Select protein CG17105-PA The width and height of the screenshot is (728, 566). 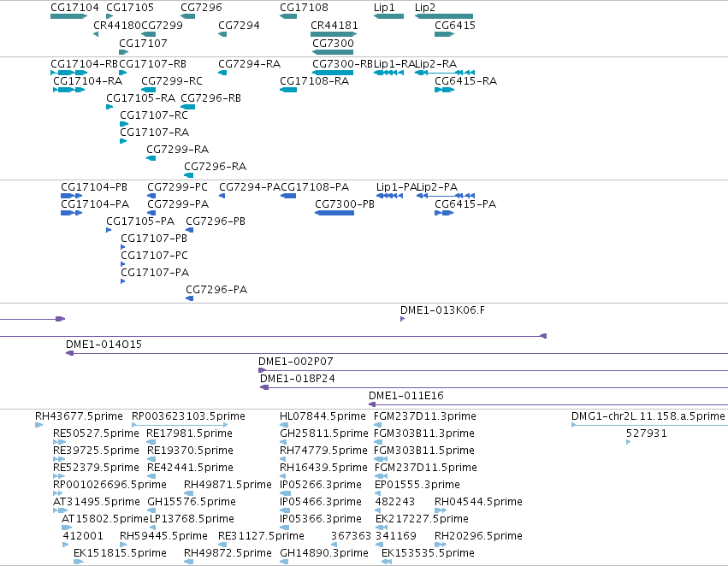pyautogui.click(x=109, y=230)
